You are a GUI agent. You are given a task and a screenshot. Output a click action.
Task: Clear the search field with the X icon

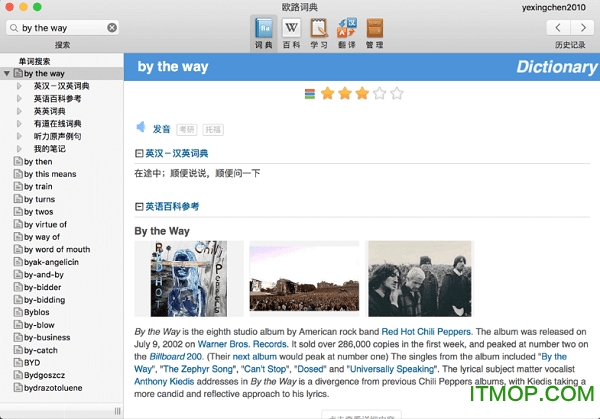click(112, 28)
